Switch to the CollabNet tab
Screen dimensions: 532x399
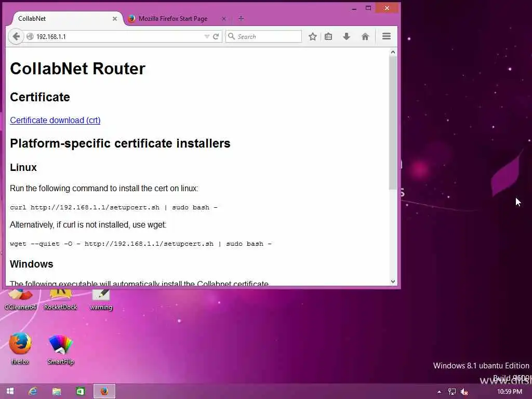pyautogui.click(x=64, y=19)
